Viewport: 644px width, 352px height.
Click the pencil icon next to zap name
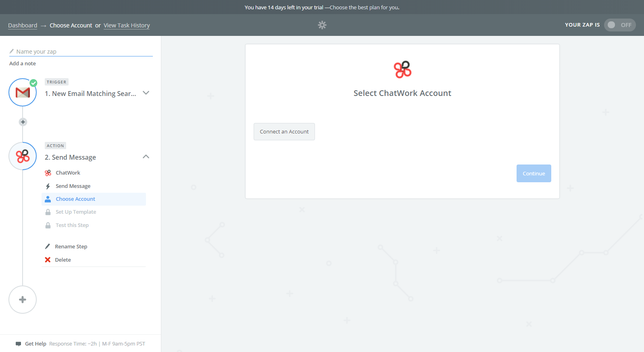(x=12, y=51)
